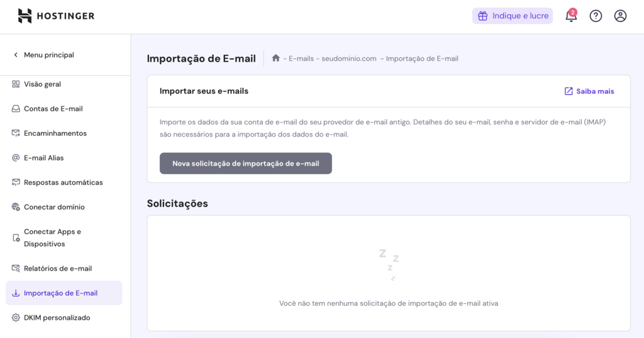Click Importação de E-mail breadcrumb item
The image size is (644, 338).
(422, 59)
